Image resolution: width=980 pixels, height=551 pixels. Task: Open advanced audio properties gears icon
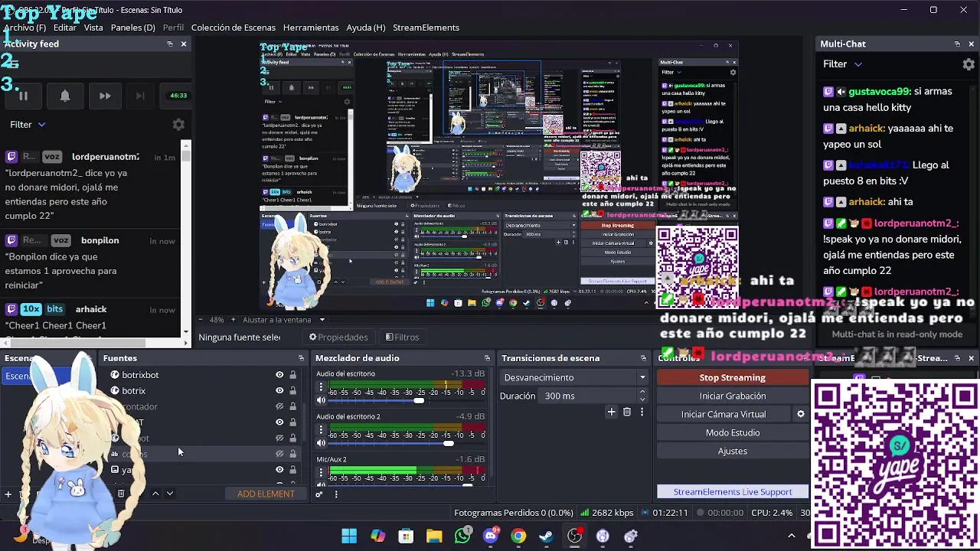(319, 494)
